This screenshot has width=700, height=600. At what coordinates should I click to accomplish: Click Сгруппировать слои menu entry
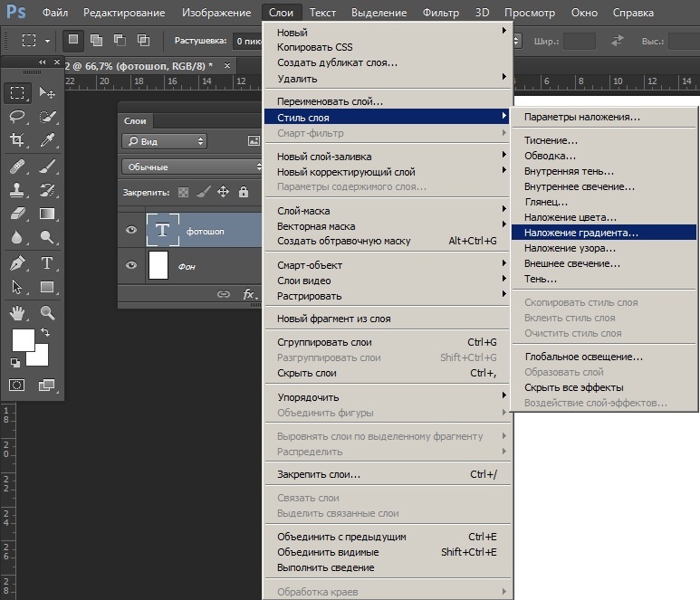(x=324, y=342)
